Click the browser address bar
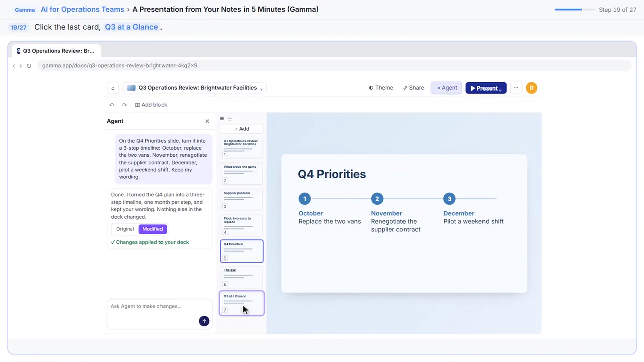This screenshot has height=362, width=644. click(x=334, y=66)
